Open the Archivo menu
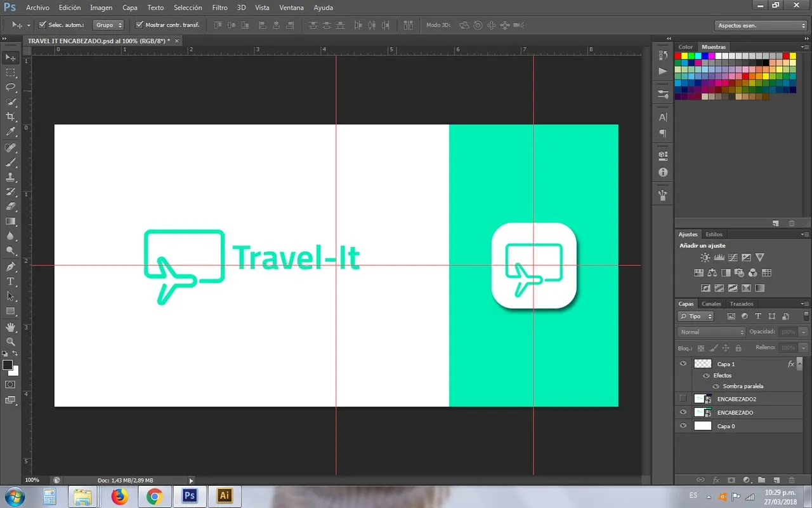812x508 pixels. point(37,8)
